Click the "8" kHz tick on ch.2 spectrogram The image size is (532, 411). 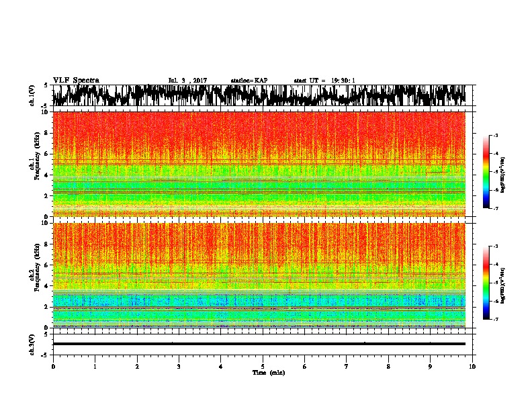click(x=48, y=244)
